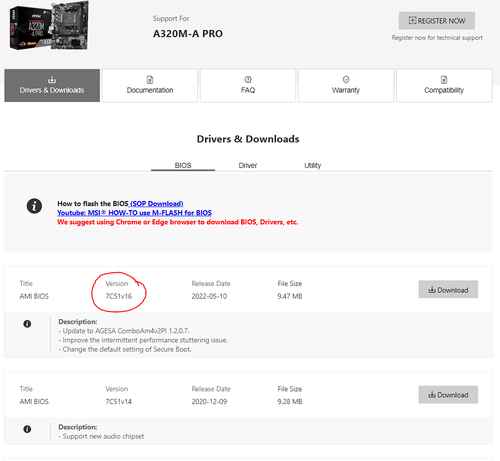500x461 pixels.
Task: Download BIOS version 7C51v16
Action: (448, 289)
